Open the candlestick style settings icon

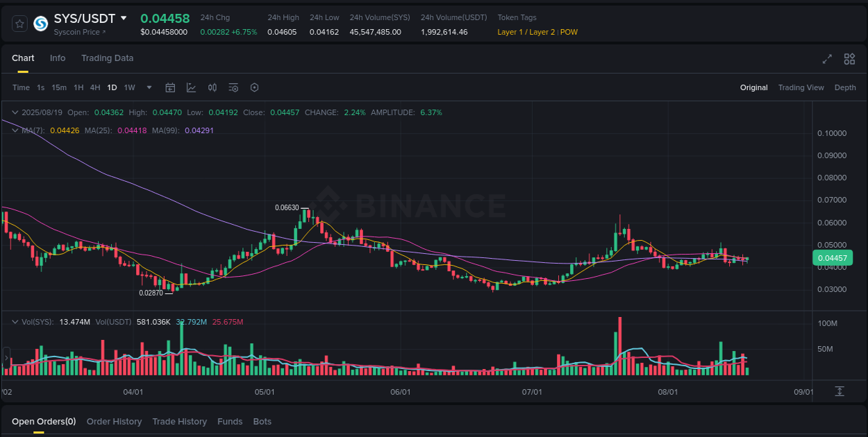tap(212, 87)
